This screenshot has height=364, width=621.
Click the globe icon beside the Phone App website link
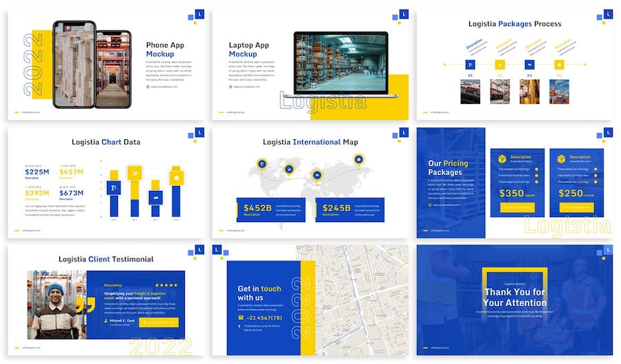point(148,87)
